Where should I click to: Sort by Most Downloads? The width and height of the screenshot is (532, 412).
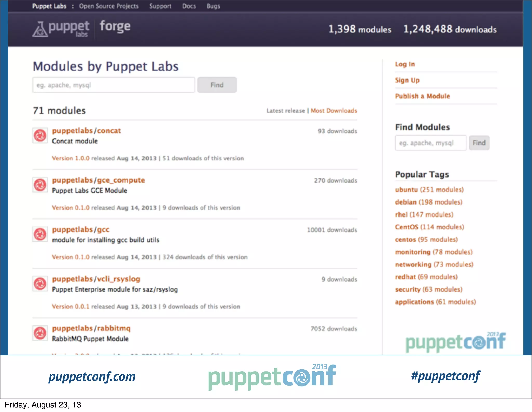[x=334, y=111]
